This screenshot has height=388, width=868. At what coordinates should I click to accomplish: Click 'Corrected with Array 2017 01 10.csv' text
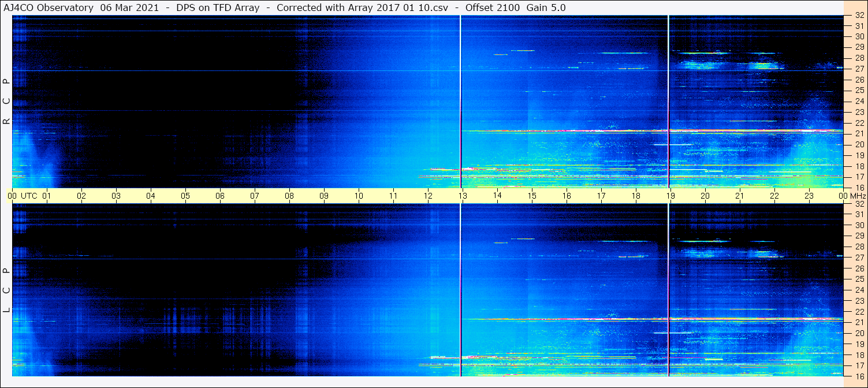[362, 8]
